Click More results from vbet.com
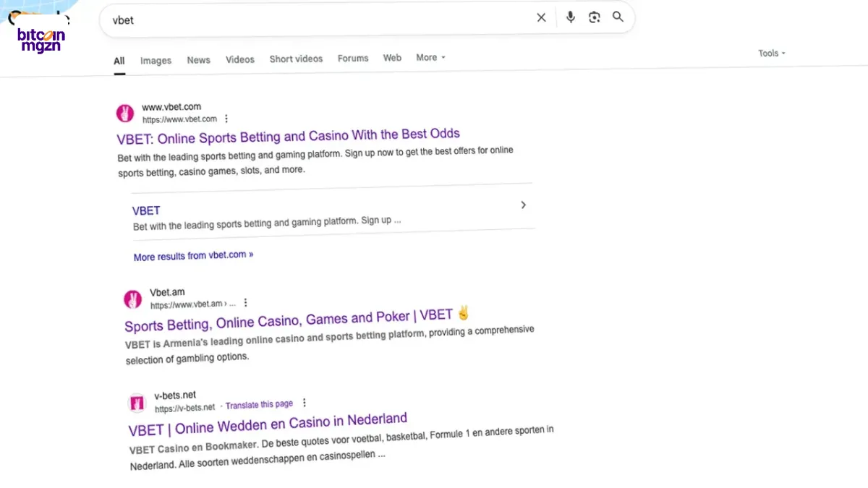The width and height of the screenshot is (868, 488). click(193, 256)
